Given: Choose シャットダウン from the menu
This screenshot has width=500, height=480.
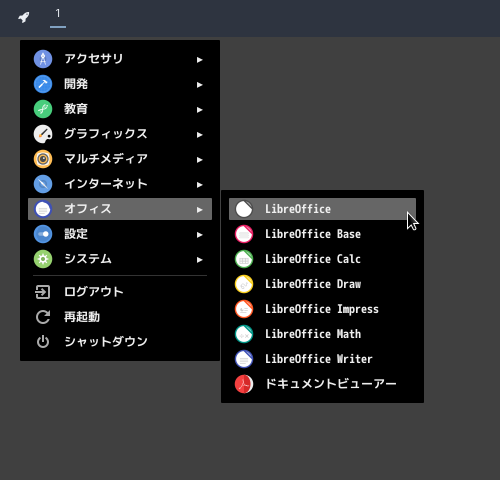Looking at the screenshot, I should (120, 342).
